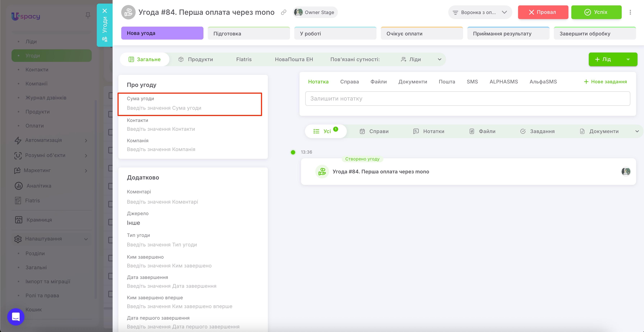
Task: Select the Нотатка activity tab
Action: coord(318,82)
